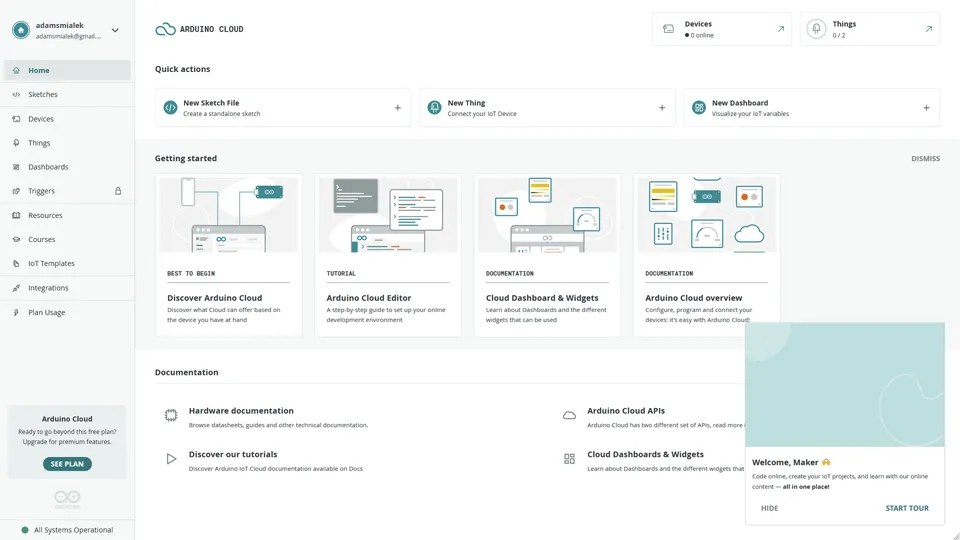Click the Hardware documentation chip icon
The height and width of the screenshot is (540, 960).
(x=171, y=415)
